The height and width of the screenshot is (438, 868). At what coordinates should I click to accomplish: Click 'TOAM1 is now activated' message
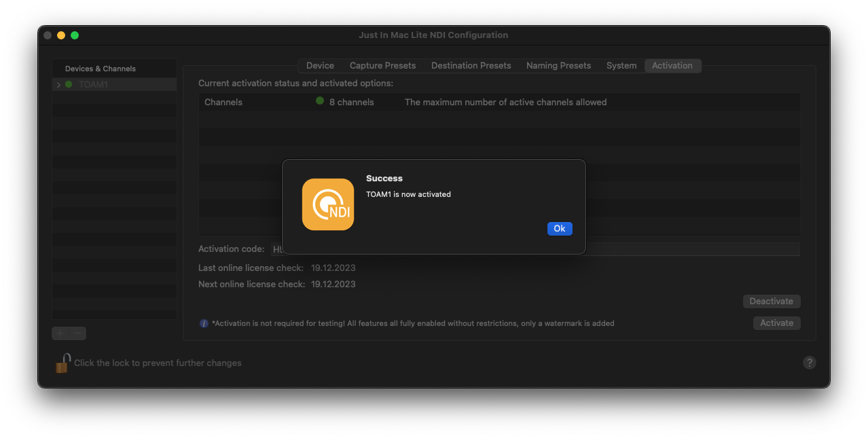(x=408, y=194)
